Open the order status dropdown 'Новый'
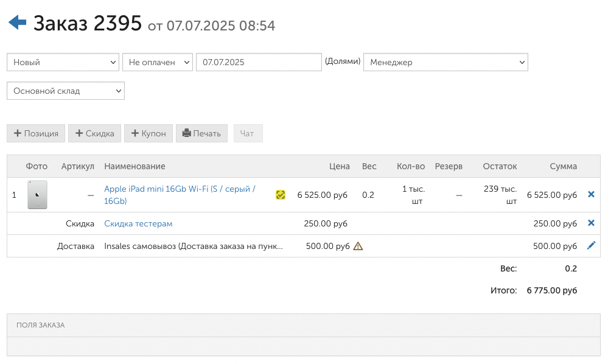Image resolution: width=608 pixels, height=364 pixels. pyautogui.click(x=63, y=62)
